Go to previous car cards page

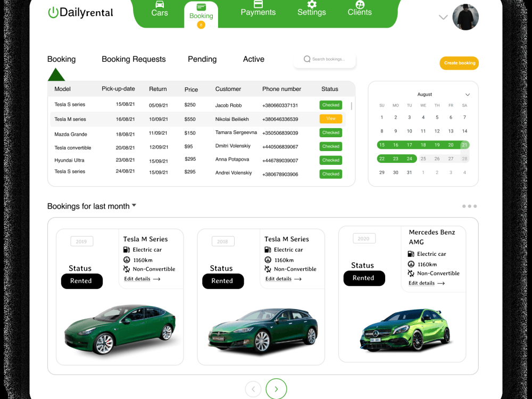[x=253, y=389]
